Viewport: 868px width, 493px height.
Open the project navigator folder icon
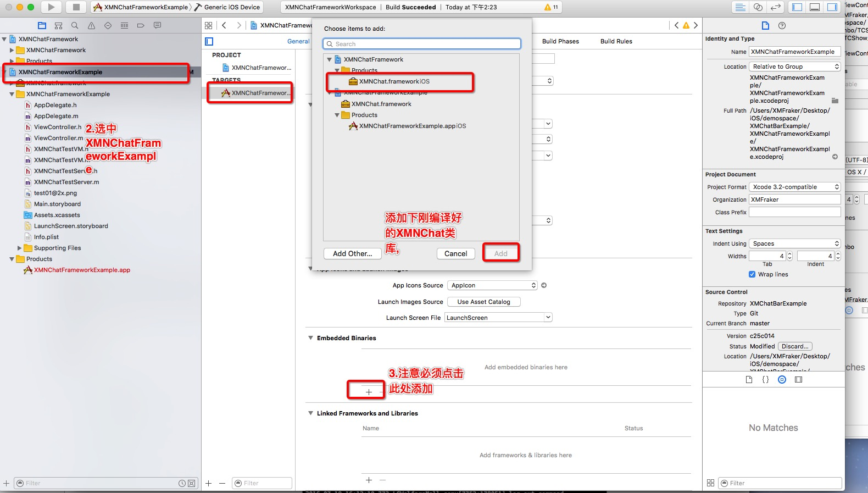(x=42, y=25)
